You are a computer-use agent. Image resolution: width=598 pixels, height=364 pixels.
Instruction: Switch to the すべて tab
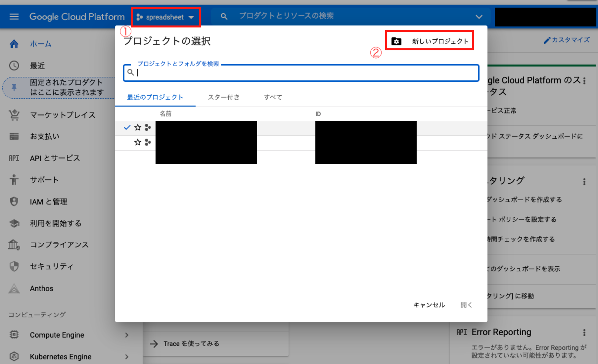tap(273, 97)
